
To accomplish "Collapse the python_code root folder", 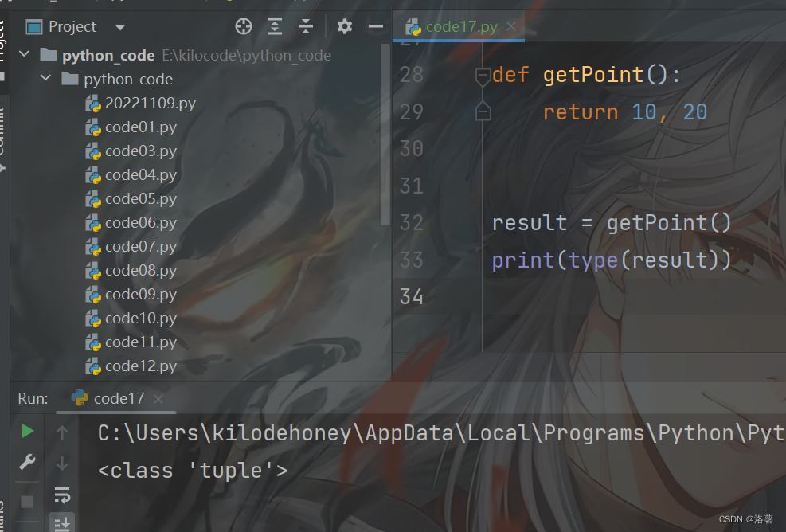I will coord(24,53).
